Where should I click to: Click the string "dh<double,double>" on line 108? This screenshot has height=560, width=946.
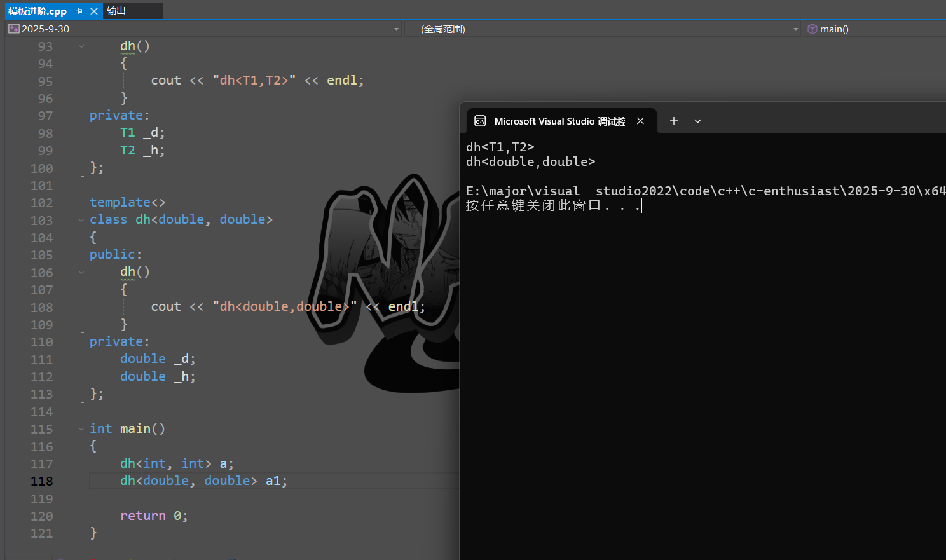point(285,307)
